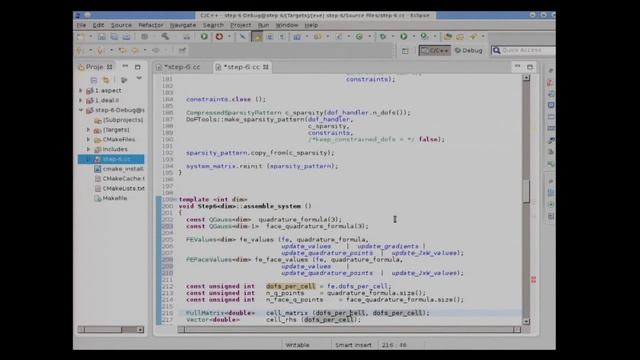Toggle the highlighted Mark Occurrences button
Screen dimensions: 640x360
point(257,37)
